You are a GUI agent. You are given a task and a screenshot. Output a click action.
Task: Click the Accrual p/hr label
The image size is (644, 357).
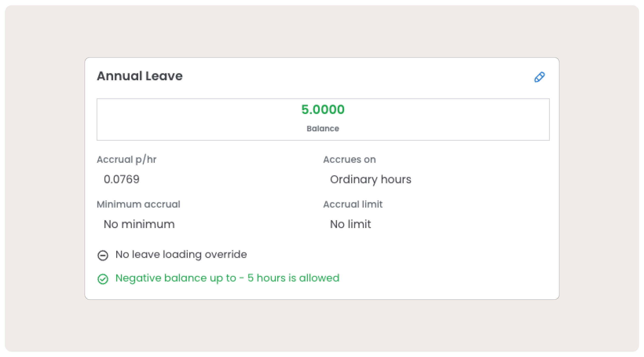(127, 160)
